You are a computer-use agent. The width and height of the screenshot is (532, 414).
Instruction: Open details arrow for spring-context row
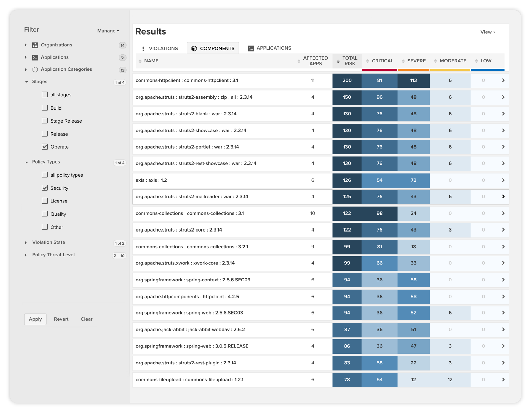point(503,280)
